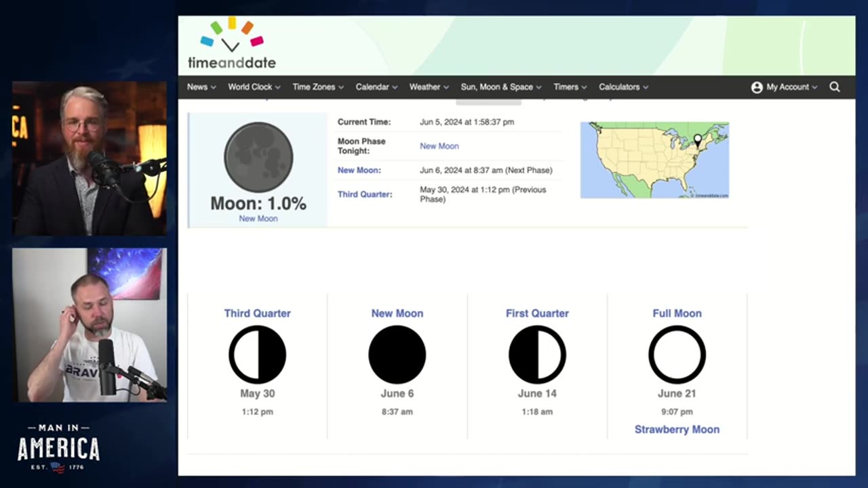This screenshot has height=488, width=868.
Task: Click the '8:37 am' time under June 6
Action: point(397,411)
